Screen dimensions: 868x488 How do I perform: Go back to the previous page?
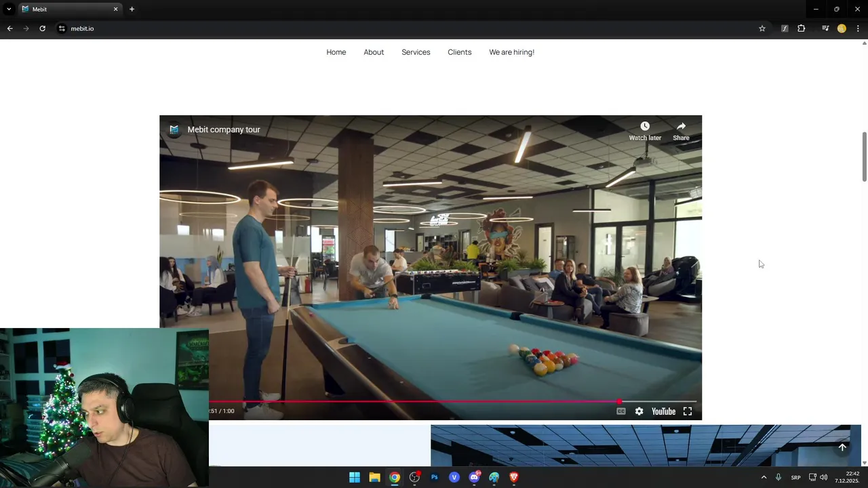[x=9, y=28]
